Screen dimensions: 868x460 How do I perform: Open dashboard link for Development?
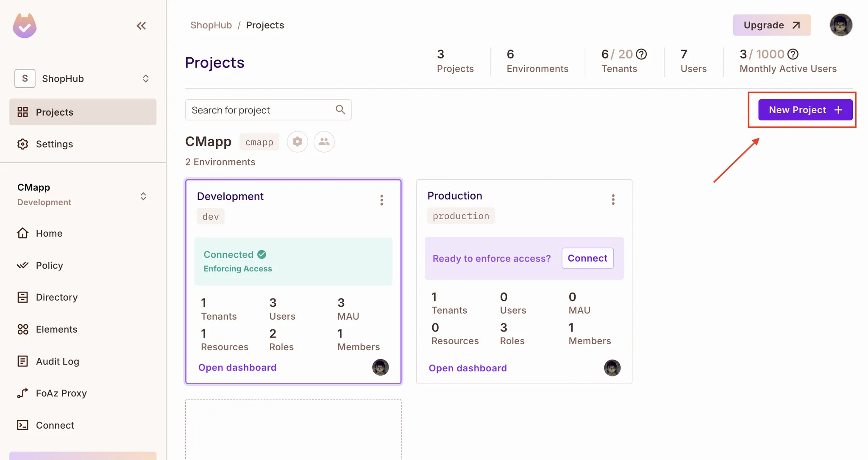click(x=237, y=368)
